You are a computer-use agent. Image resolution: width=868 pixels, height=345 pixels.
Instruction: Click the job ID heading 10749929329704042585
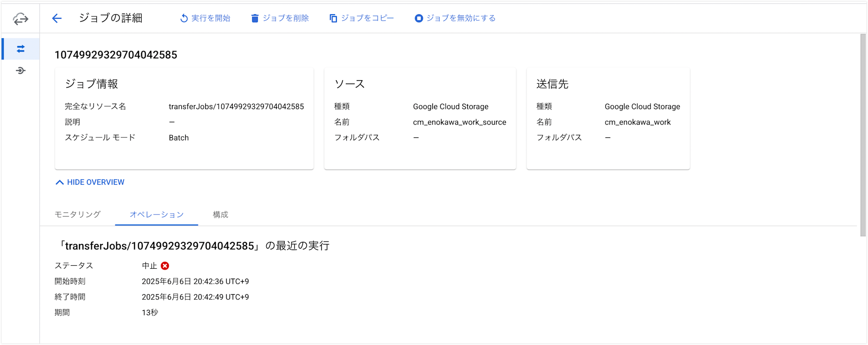pos(116,55)
